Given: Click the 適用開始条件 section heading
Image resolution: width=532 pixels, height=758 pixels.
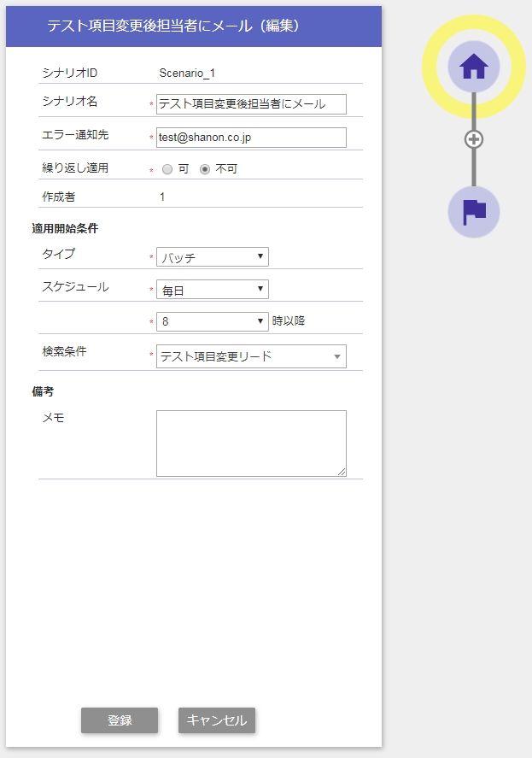Looking at the screenshot, I should tap(65, 228).
